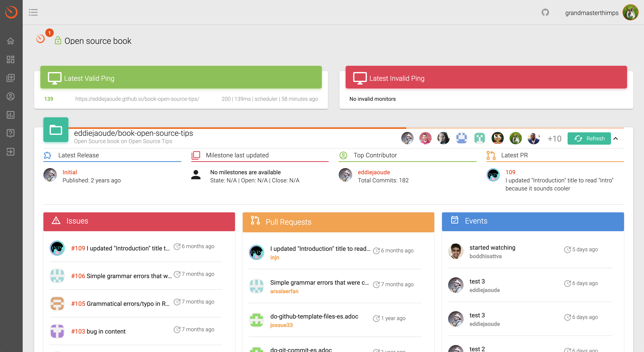Click Refresh on the repo card
This screenshot has height=352, width=644.
[589, 138]
